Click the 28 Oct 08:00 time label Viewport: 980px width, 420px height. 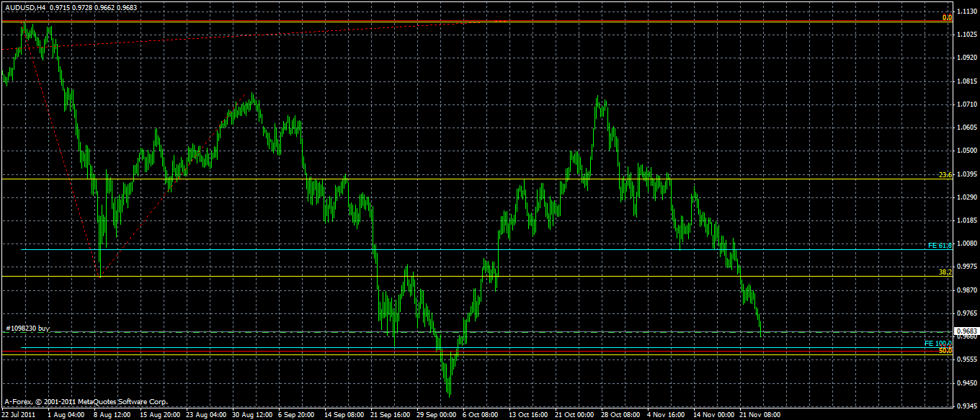tap(620, 415)
